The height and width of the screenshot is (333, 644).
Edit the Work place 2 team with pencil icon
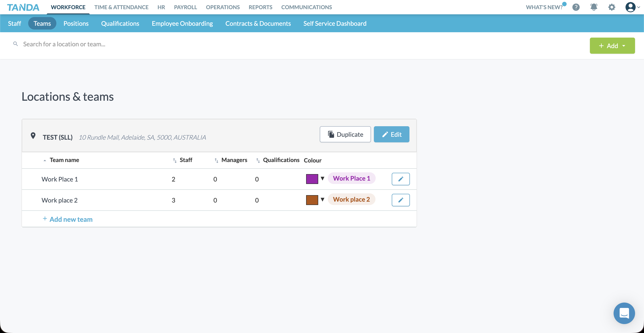click(x=400, y=200)
